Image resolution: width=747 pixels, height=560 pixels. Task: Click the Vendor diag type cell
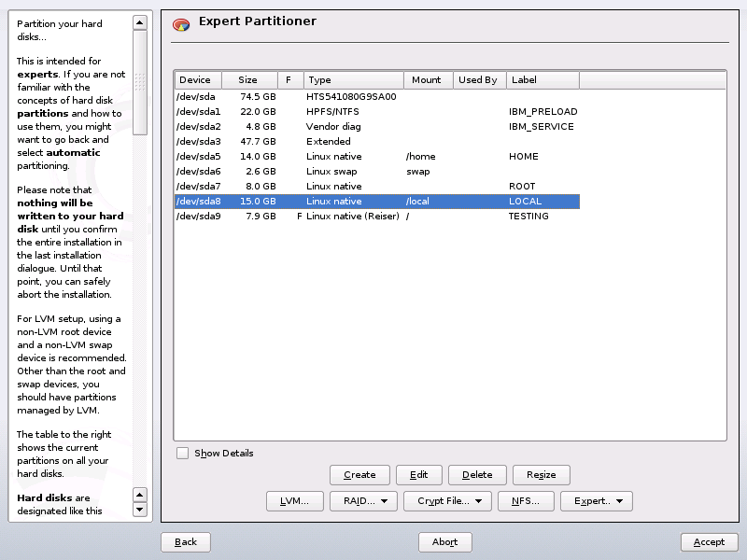click(x=333, y=127)
